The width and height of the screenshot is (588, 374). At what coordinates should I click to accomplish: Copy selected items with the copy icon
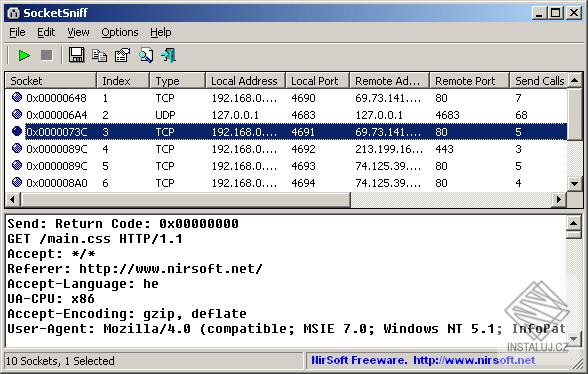tap(99, 56)
